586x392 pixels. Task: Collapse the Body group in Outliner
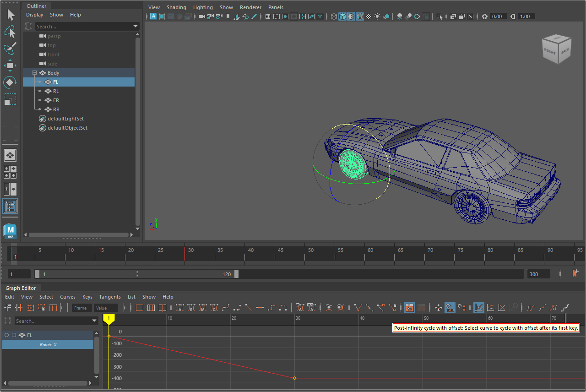tap(34, 73)
